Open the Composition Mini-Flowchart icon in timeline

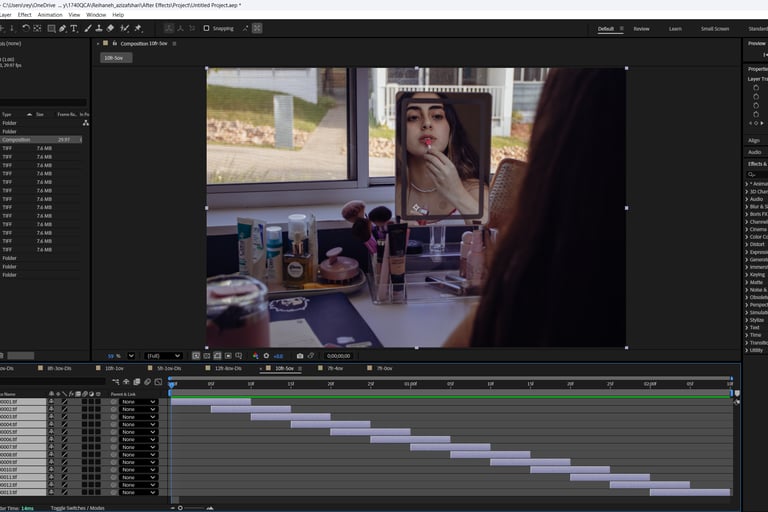pyautogui.click(x=116, y=382)
